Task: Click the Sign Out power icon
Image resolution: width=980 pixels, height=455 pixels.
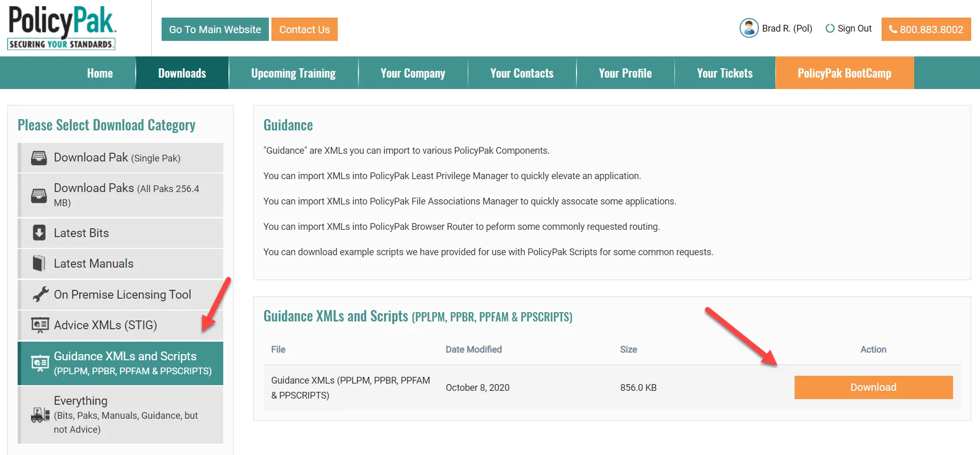Action: (x=830, y=28)
